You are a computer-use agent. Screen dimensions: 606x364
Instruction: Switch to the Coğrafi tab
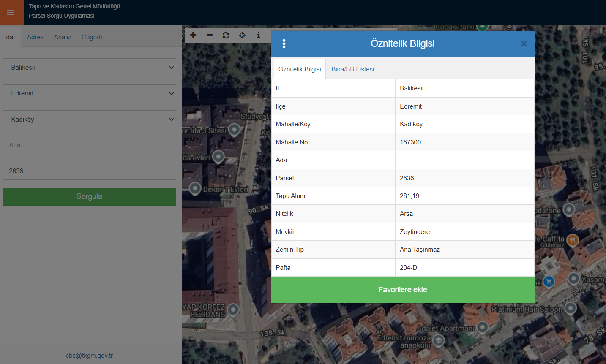click(x=92, y=37)
